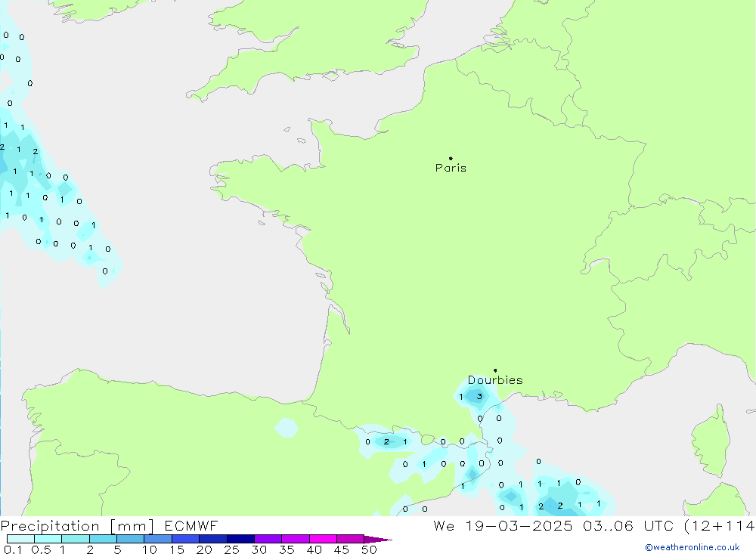
Task: Click the Dourbies location marker dot
Action: click(x=495, y=370)
